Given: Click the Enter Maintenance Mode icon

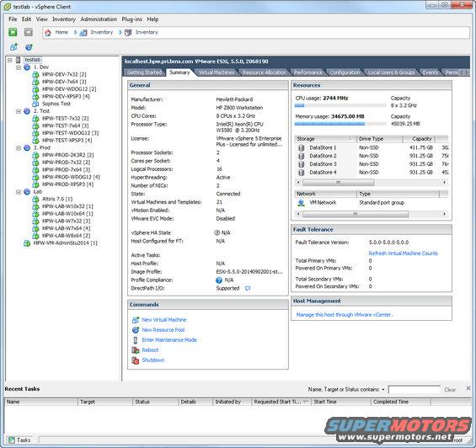Looking at the screenshot, I should pos(136,340).
